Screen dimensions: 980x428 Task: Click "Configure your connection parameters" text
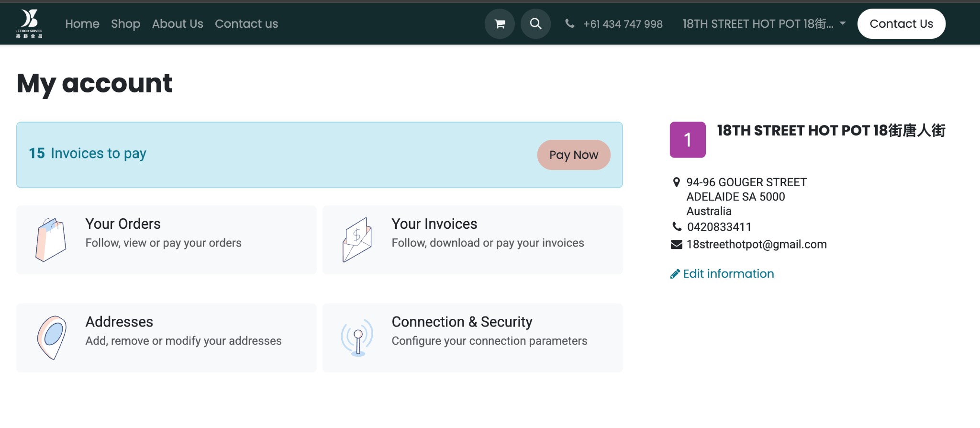[489, 341]
